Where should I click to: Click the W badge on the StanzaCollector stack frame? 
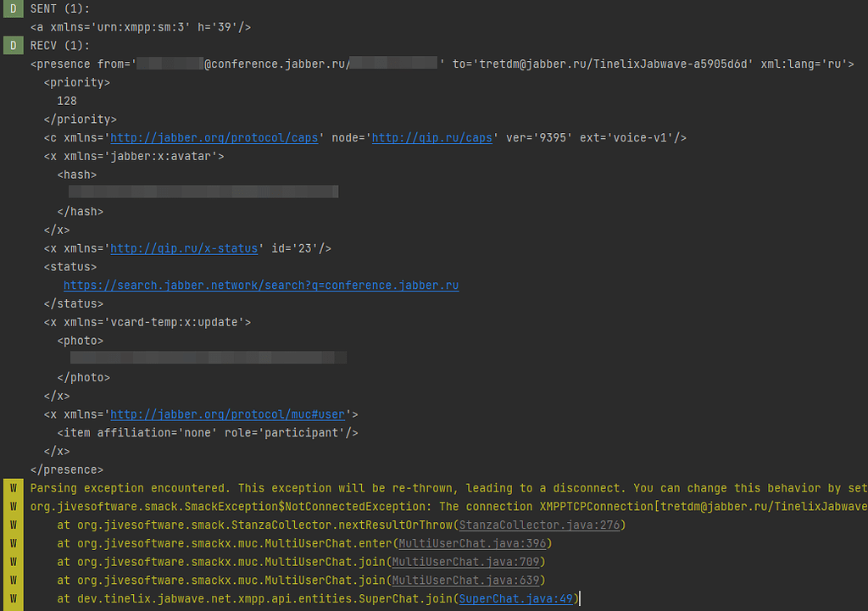(x=12, y=525)
